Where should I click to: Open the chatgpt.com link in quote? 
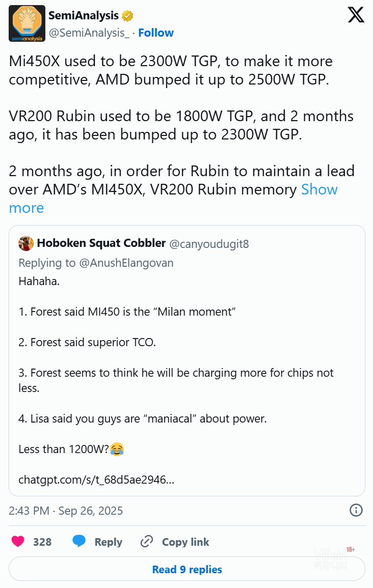pyautogui.click(x=96, y=480)
